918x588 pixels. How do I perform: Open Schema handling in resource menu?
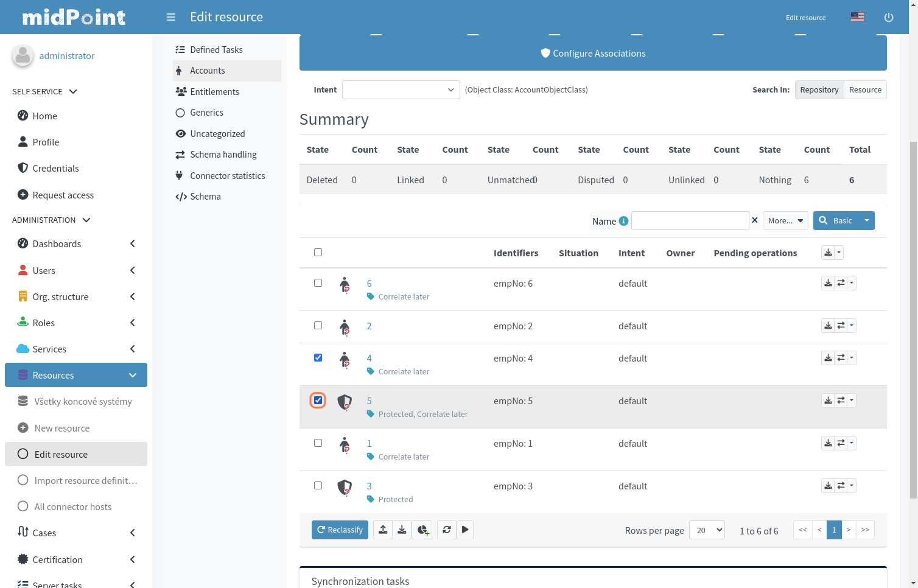[223, 155]
